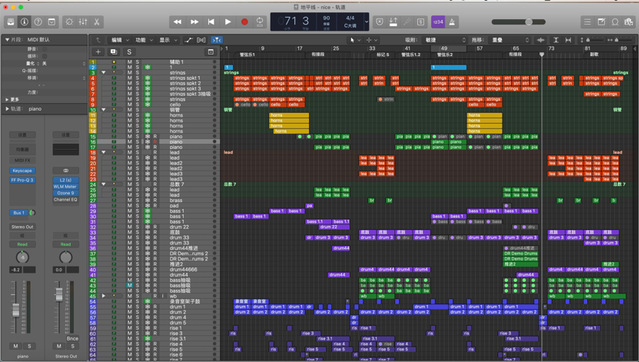Open the 编辑 edit menu

point(117,40)
